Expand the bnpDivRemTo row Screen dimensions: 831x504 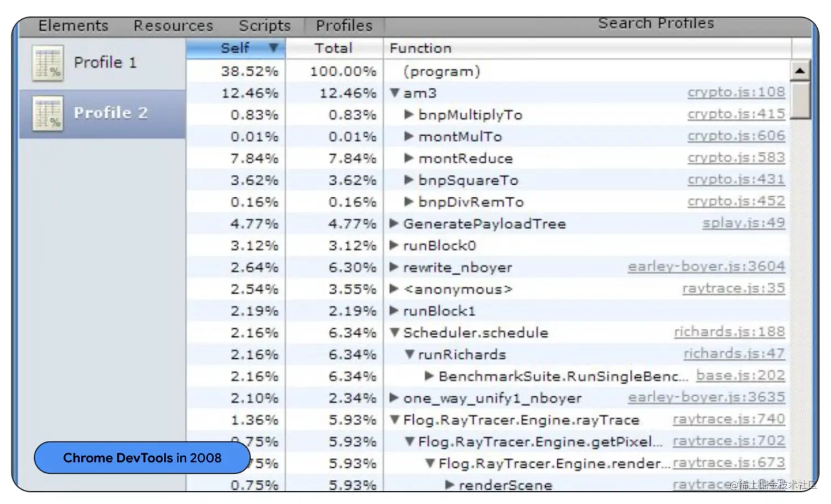[x=408, y=202]
